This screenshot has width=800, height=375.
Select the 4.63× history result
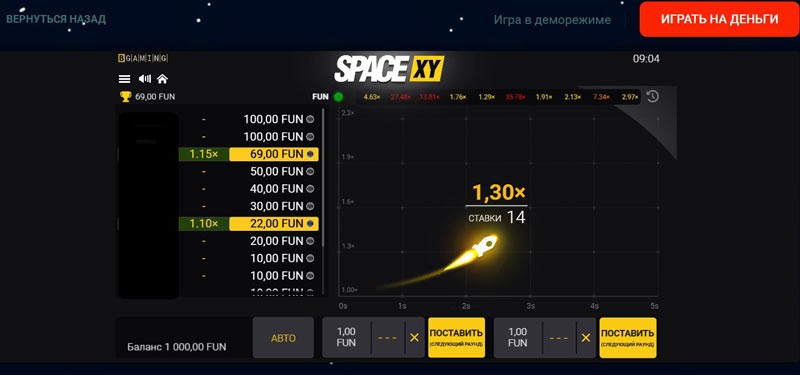[x=372, y=96]
